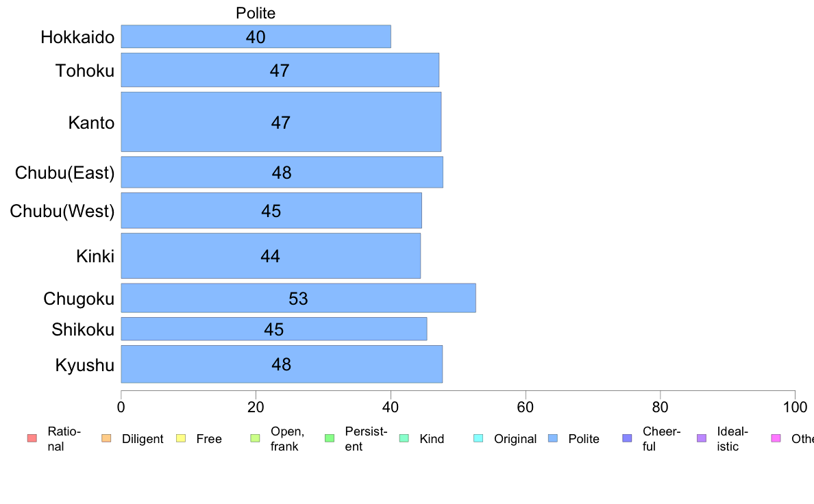This screenshot has width=814, height=504.
Task: Select the Chugoku bar showing 53
Action: pos(299,298)
